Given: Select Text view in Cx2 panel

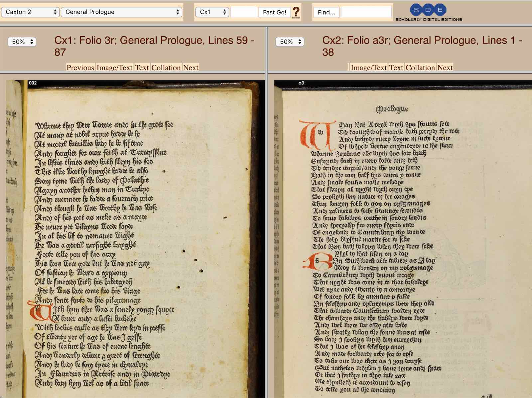Looking at the screenshot, I should click(396, 67).
